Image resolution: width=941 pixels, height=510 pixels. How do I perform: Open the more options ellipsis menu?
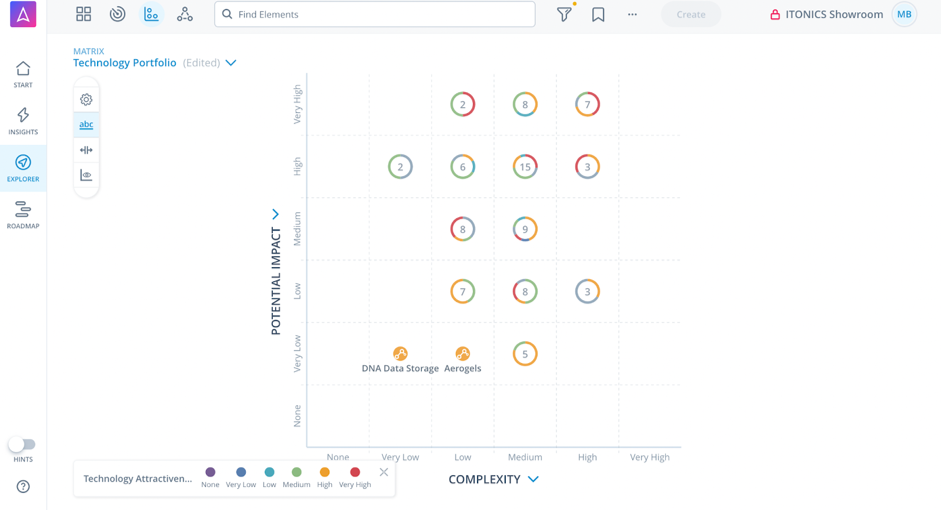pyautogui.click(x=633, y=14)
